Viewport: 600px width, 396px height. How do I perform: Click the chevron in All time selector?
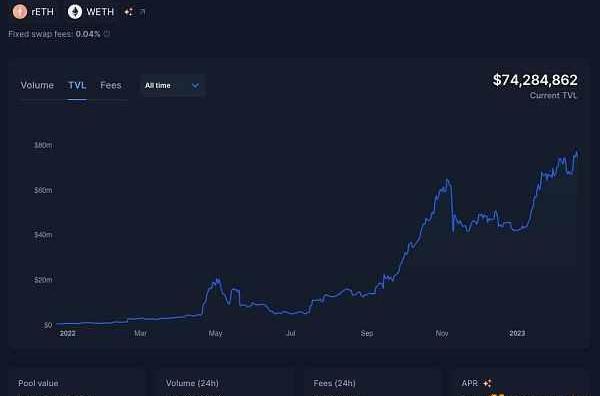195,85
